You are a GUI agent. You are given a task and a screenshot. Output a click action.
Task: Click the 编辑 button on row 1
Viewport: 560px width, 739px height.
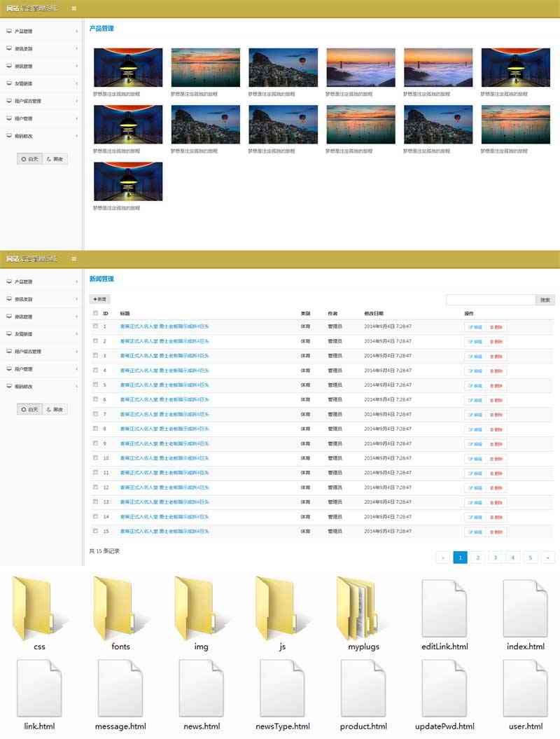pos(475,326)
